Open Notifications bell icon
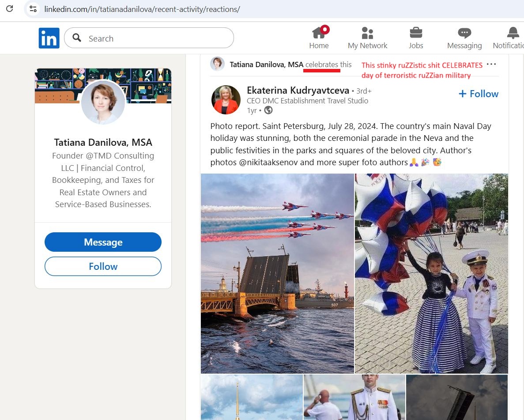Viewport: 524px width, 420px height. pyautogui.click(x=513, y=33)
